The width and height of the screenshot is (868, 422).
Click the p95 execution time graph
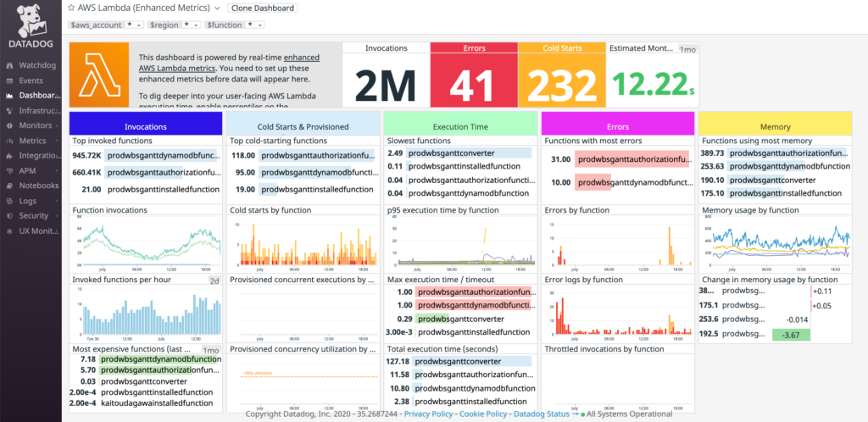point(460,243)
